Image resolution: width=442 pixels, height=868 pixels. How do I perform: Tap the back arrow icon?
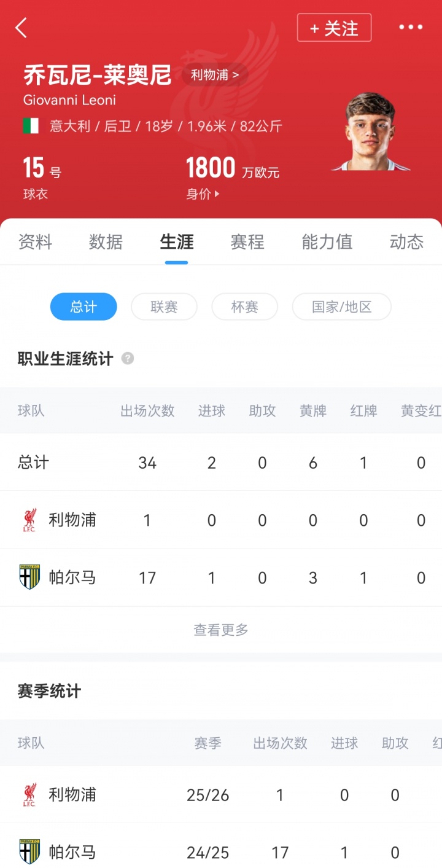[x=21, y=28]
